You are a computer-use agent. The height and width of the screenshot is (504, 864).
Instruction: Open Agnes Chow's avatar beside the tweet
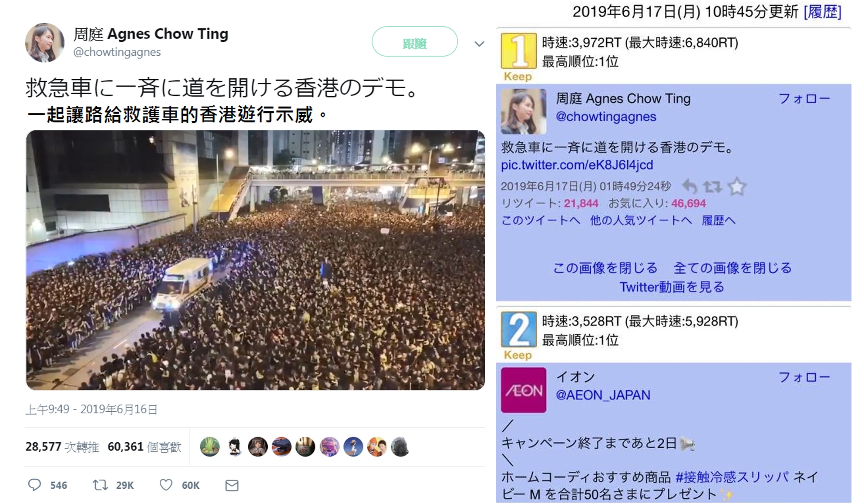coord(45,43)
